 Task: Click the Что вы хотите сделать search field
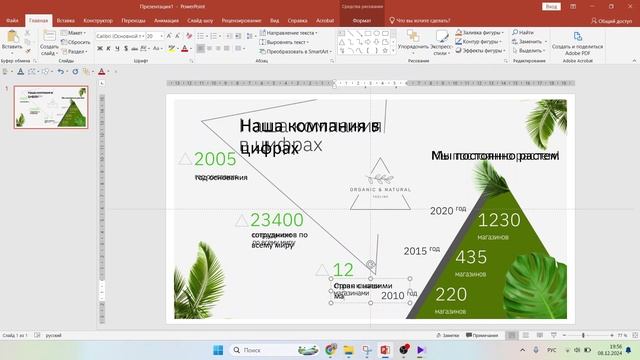(420, 20)
